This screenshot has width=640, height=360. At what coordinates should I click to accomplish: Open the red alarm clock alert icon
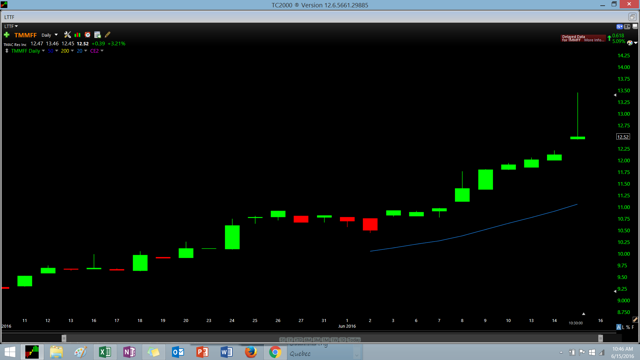[87, 35]
